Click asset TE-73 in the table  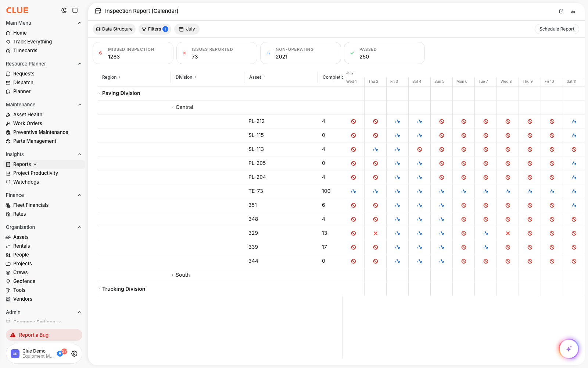pyautogui.click(x=256, y=191)
